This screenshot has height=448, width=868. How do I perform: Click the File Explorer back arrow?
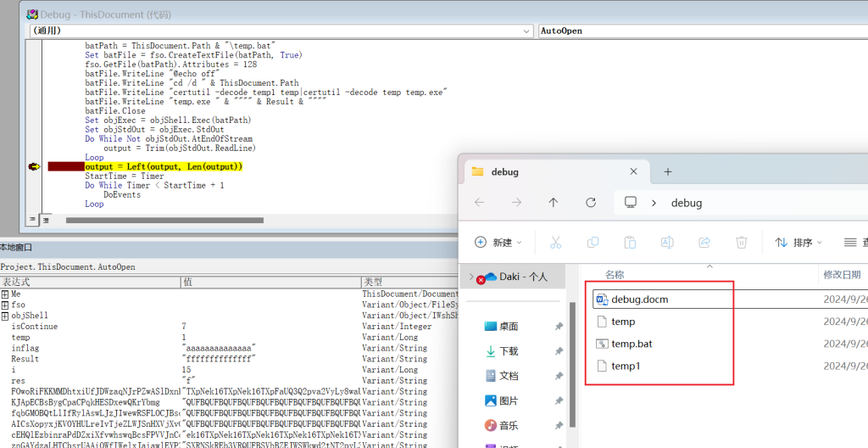[480, 203]
